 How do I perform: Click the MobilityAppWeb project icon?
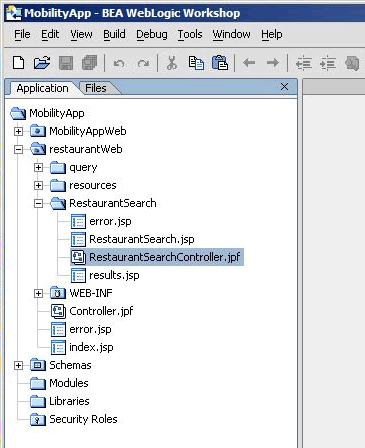[38, 131]
